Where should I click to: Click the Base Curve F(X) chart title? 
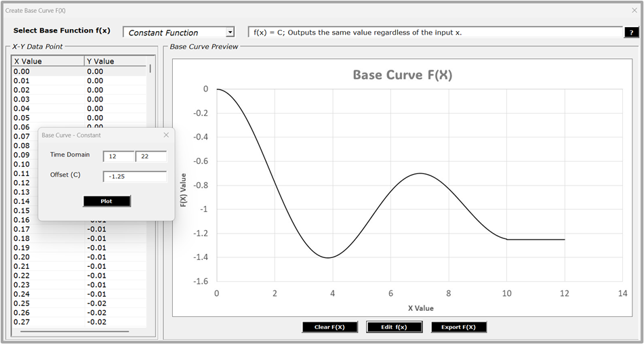403,75
